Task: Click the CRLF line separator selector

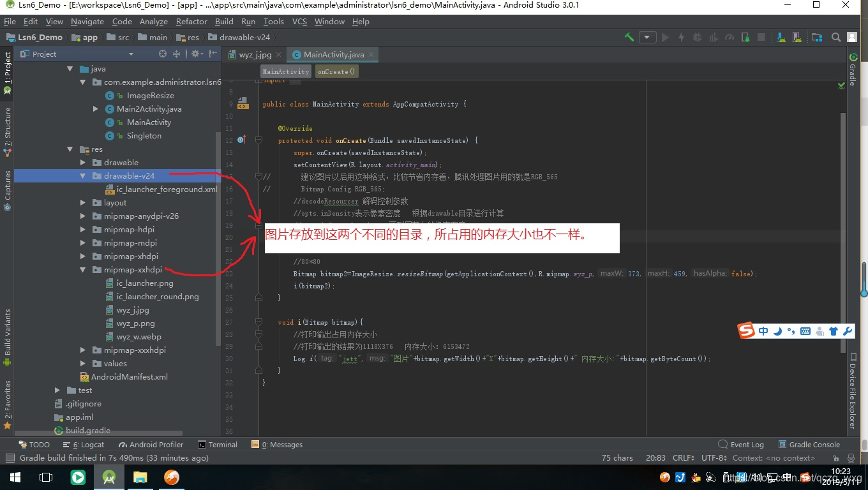Action: tap(684, 458)
